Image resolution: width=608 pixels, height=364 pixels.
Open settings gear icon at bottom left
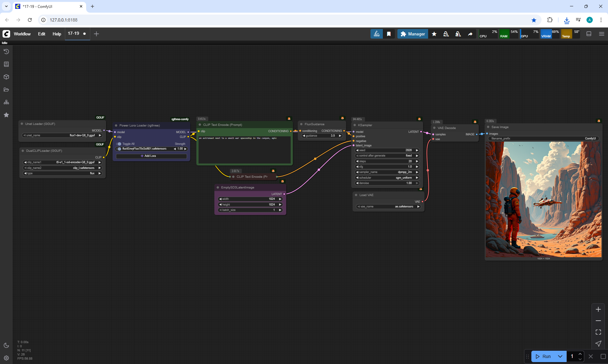[x=6, y=358]
